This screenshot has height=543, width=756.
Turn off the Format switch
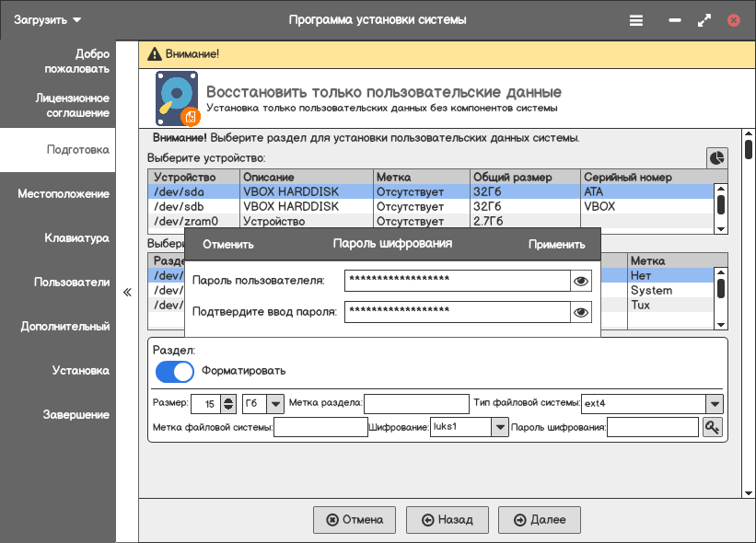coord(175,371)
